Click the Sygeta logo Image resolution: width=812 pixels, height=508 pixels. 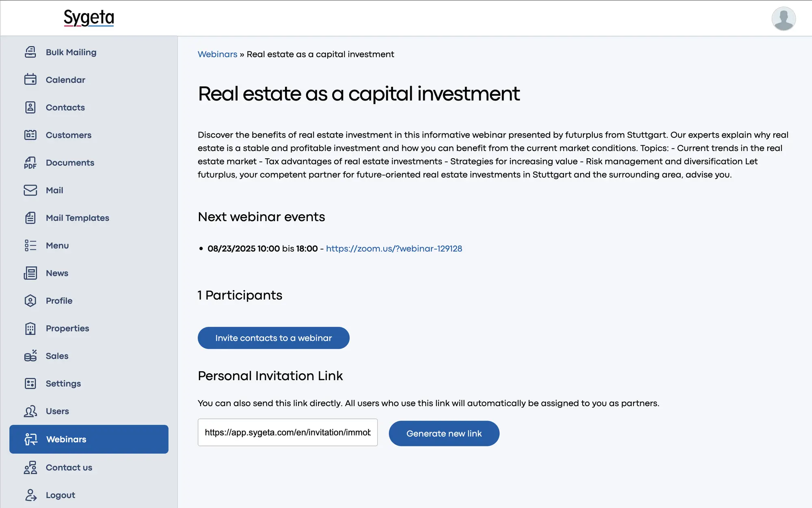pos(89,18)
